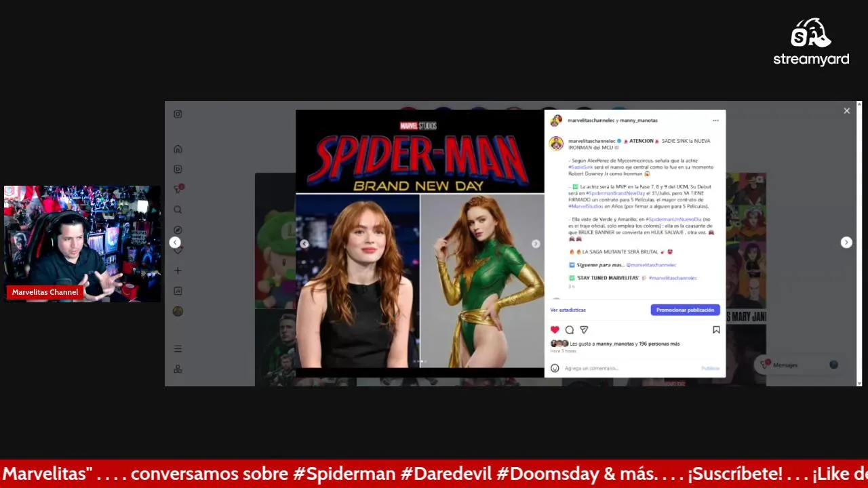Open the More hamburger menu in sidebar

point(178,348)
